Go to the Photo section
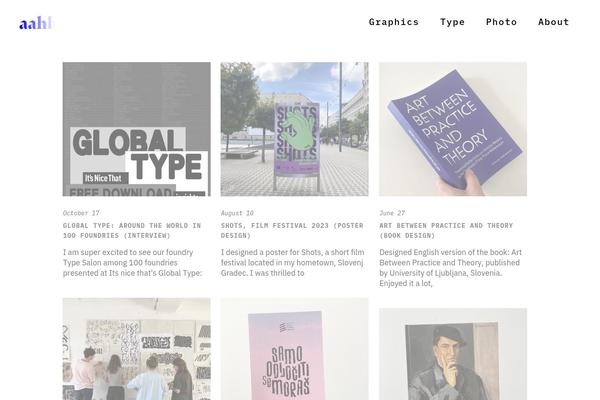This screenshot has height=400, width=600. tap(501, 22)
